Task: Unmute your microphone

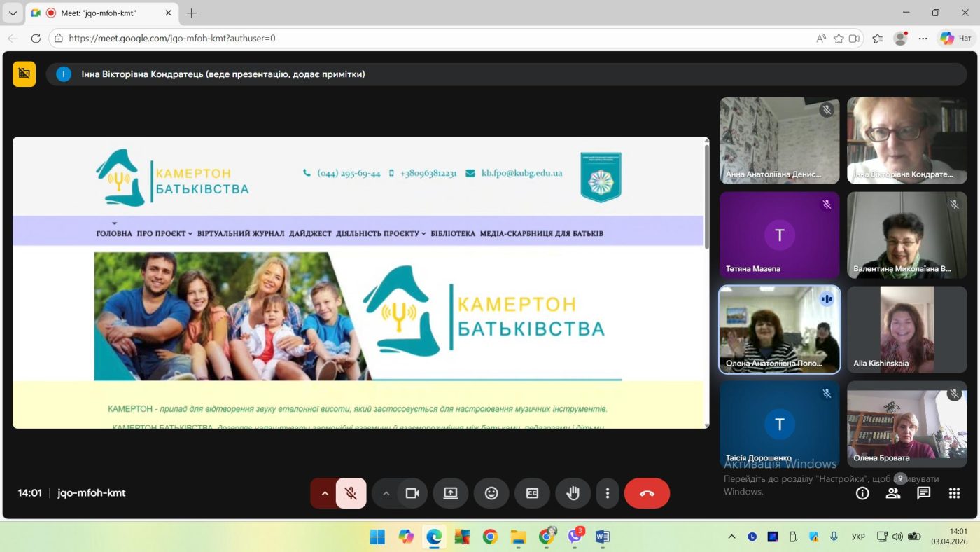Action: point(351,493)
